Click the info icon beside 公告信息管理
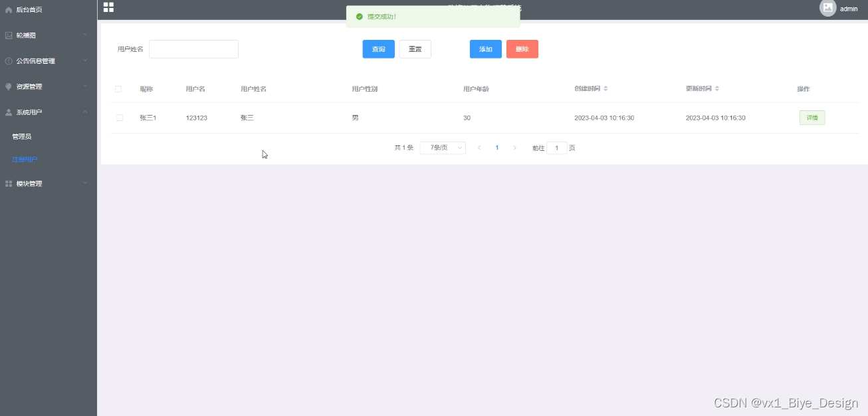The height and width of the screenshot is (416, 868). pyautogui.click(x=9, y=61)
